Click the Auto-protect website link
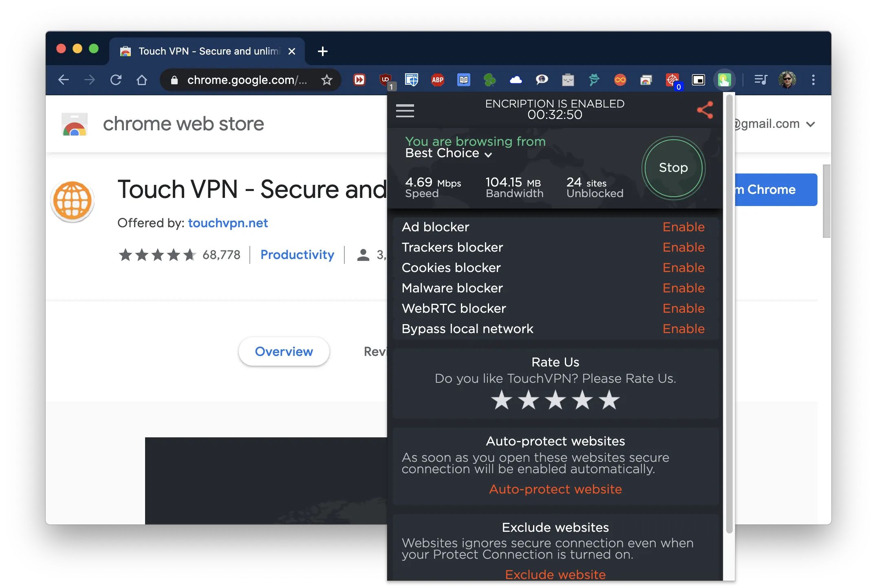This screenshot has width=877, height=588. (x=555, y=489)
